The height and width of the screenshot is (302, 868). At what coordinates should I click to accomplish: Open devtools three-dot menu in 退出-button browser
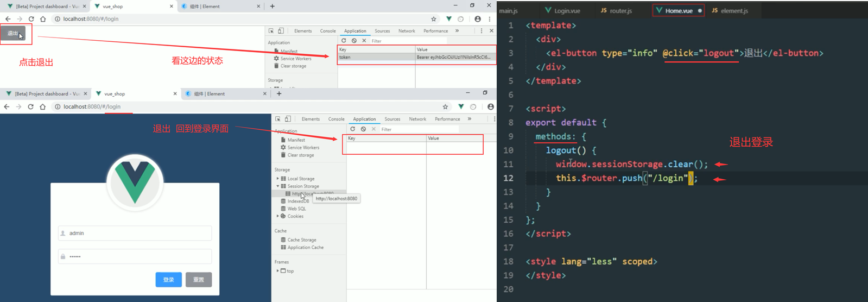(481, 31)
